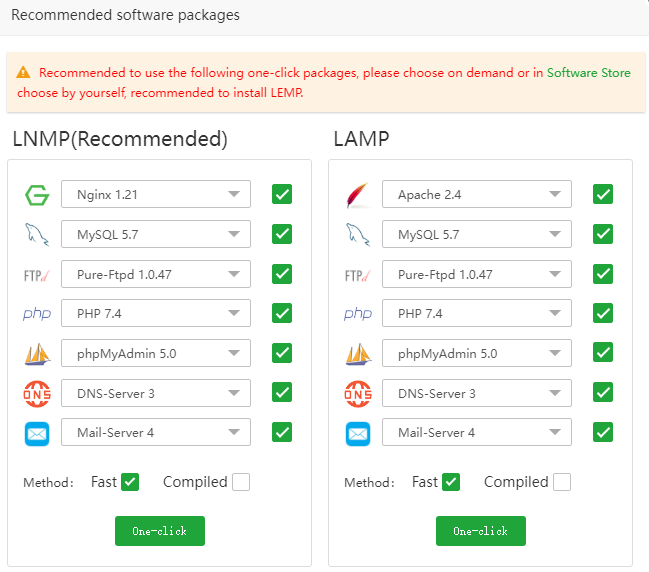649x572 pixels.
Task: Uncheck Pure-Ftpd 1.0.47 in LNMP
Action: point(282,274)
